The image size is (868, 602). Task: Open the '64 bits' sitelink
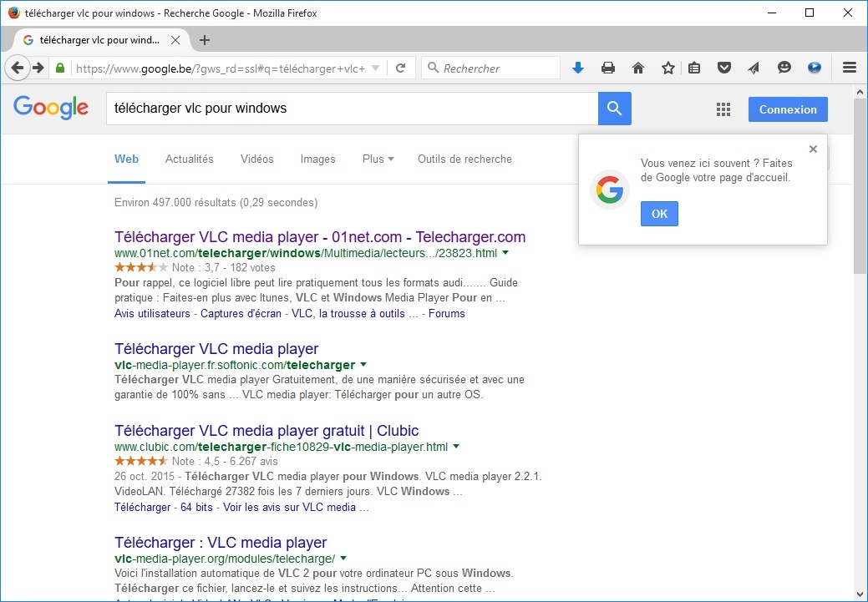(x=196, y=508)
